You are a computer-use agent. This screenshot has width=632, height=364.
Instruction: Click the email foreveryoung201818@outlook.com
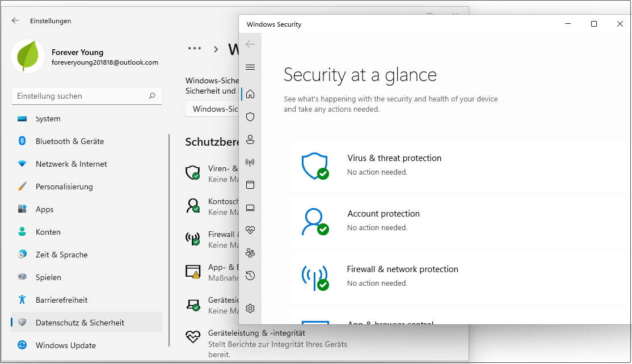point(105,62)
